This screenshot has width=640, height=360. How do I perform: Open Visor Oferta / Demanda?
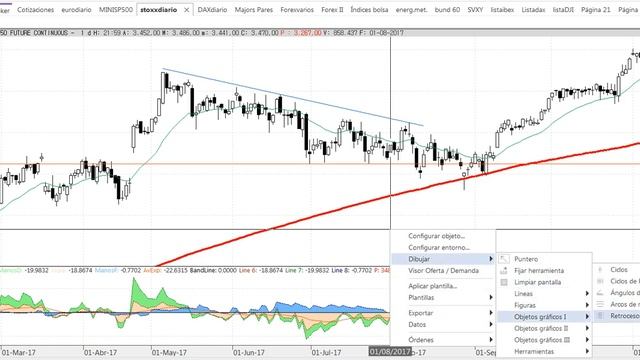pos(443,271)
